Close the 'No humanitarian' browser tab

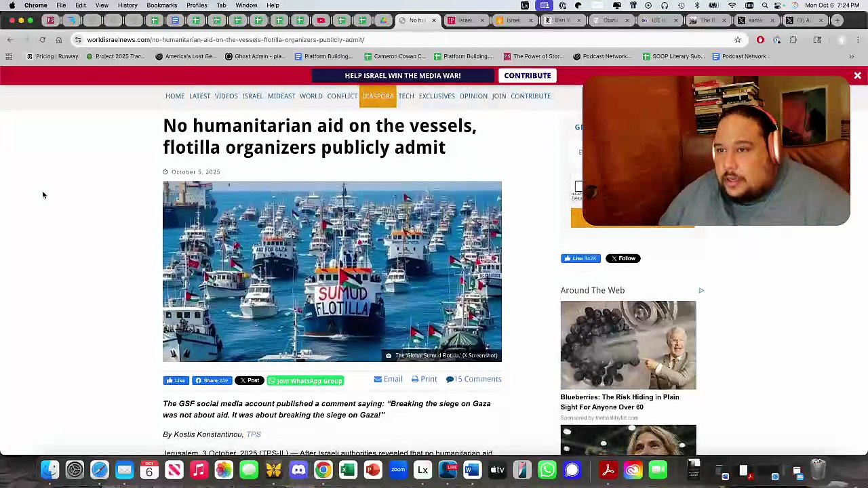pyautogui.click(x=434, y=20)
